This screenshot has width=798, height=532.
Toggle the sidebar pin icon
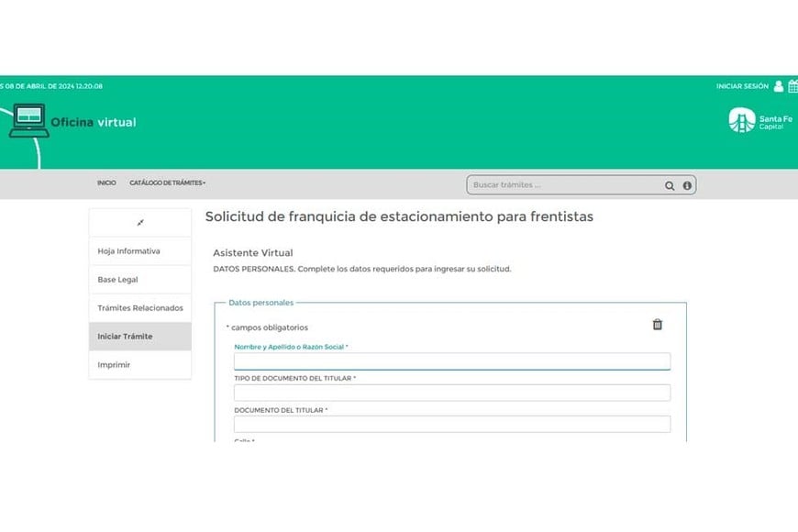tap(139, 222)
